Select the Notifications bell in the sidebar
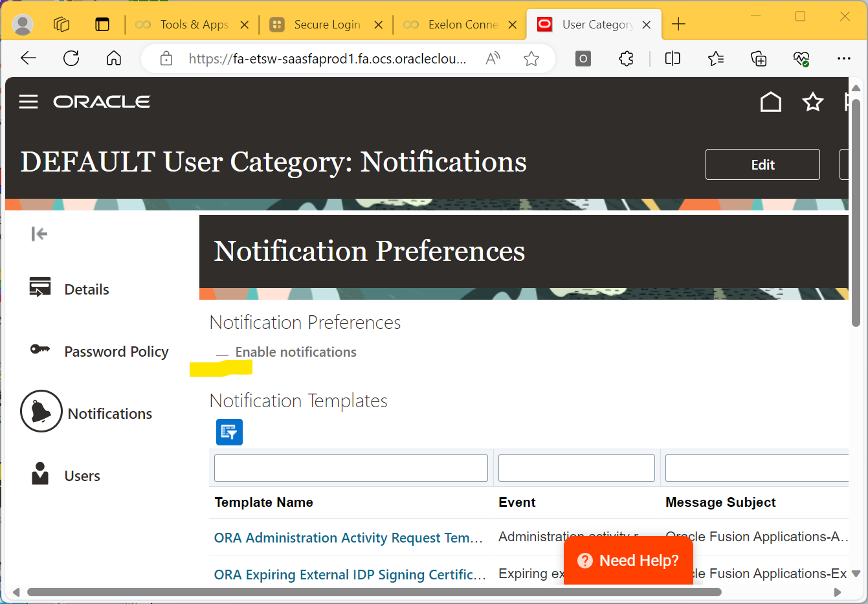The height and width of the screenshot is (604, 868). pos(109,413)
